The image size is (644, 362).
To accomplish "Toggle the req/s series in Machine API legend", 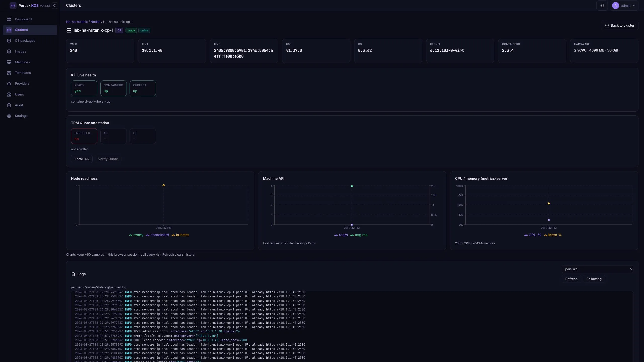I will coord(341,235).
